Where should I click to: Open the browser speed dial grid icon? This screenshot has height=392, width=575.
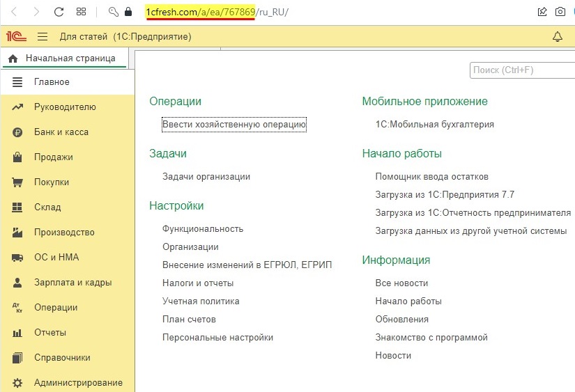81,12
